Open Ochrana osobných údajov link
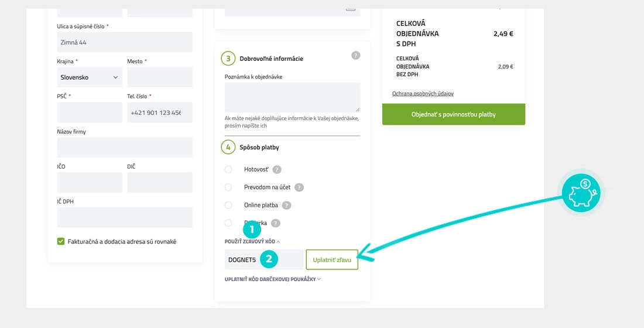The image size is (644, 328). 423,94
